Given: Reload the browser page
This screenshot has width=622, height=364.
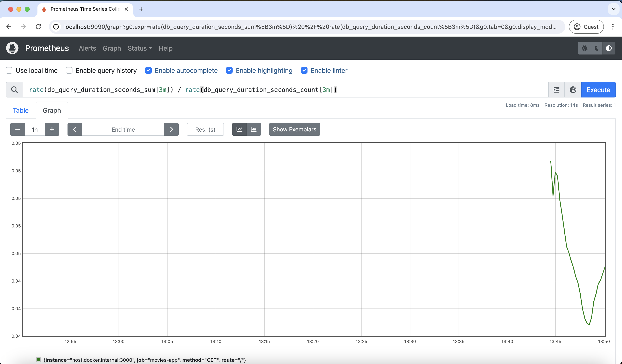Looking at the screenshot, I should tap(38, 27).
